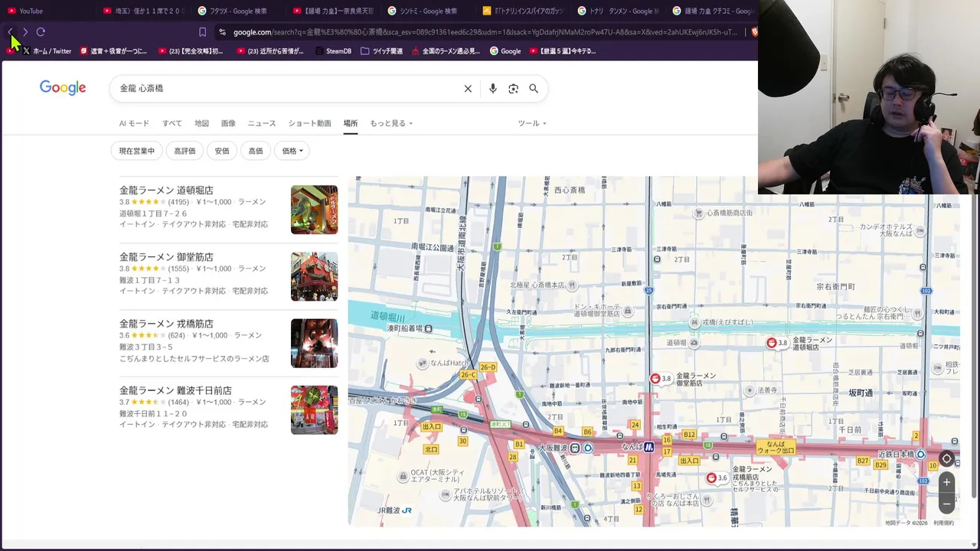This screenshot has width=980, height=551.
Task: Toggle the 安価 filter chip
Action: tap(222, 151)
